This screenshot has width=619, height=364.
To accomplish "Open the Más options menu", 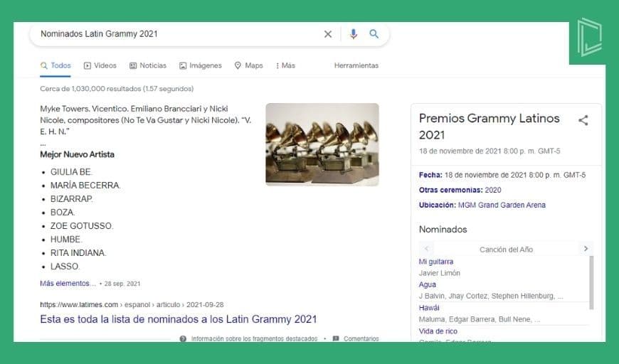I will (285, 65).
